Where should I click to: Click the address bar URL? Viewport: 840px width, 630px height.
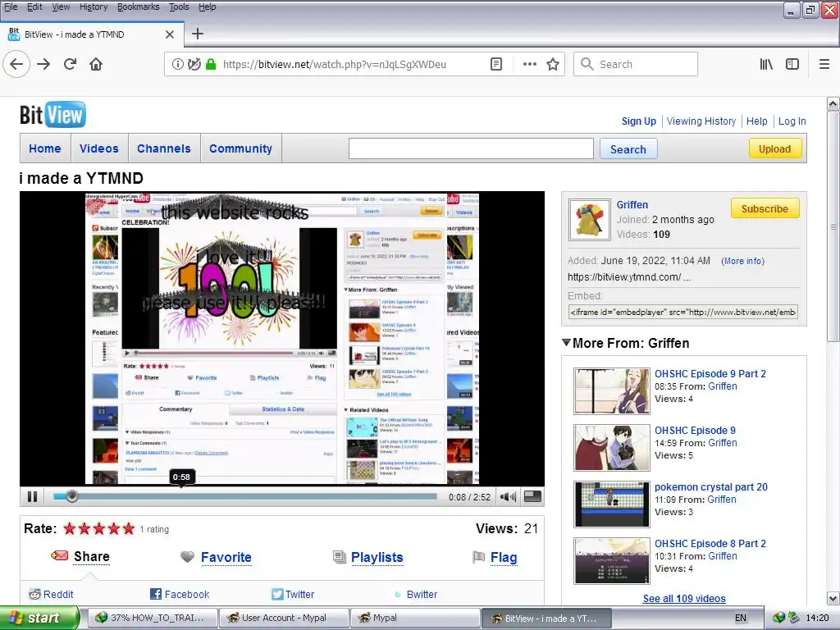pyautogui.click(x=335, y=64)
